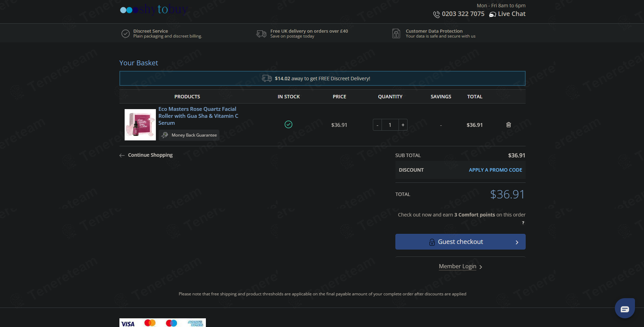The height and width of the screenshot is (327, 644).
Task: Click the '3 Comfort points' text
Action: click(475, 215)
